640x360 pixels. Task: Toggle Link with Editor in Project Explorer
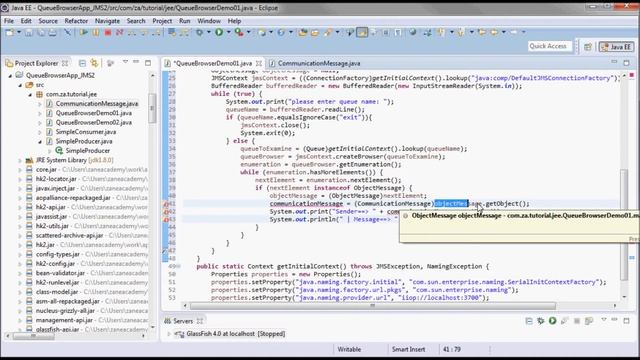(x=95, y=63)
